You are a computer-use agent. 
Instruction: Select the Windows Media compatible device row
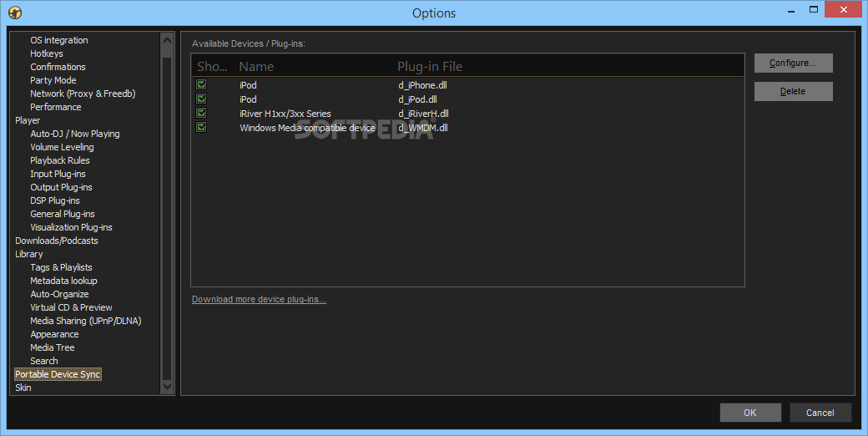point(467,128)
